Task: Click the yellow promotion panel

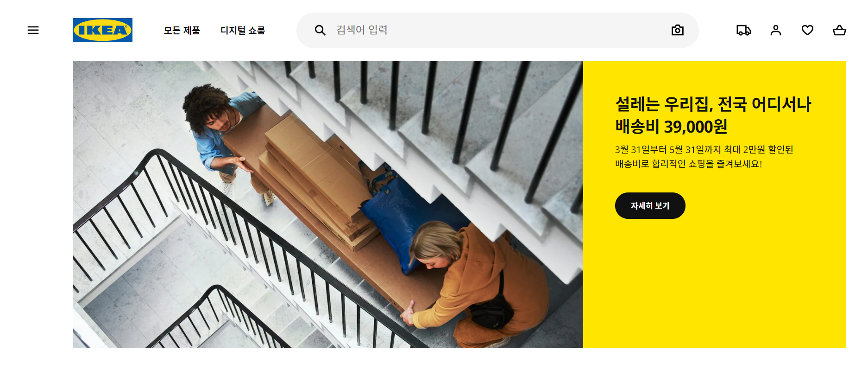Action: pos(715,205)
